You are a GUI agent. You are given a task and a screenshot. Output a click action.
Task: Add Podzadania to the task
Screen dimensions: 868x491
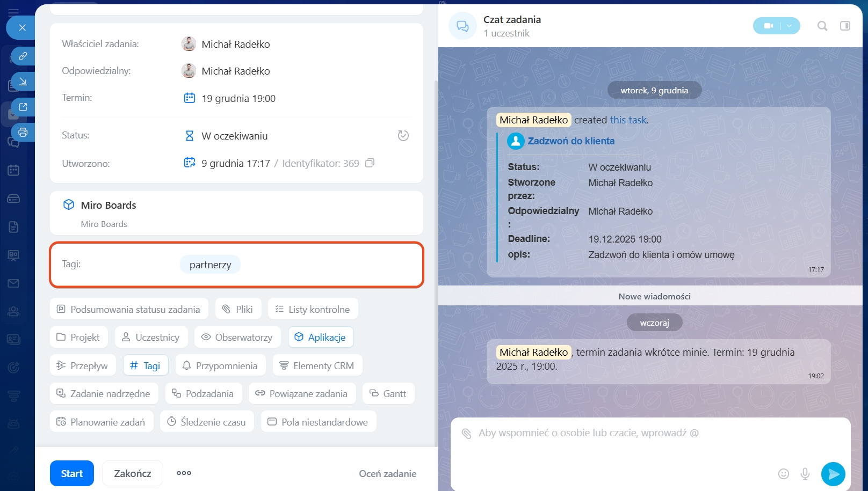203,393
